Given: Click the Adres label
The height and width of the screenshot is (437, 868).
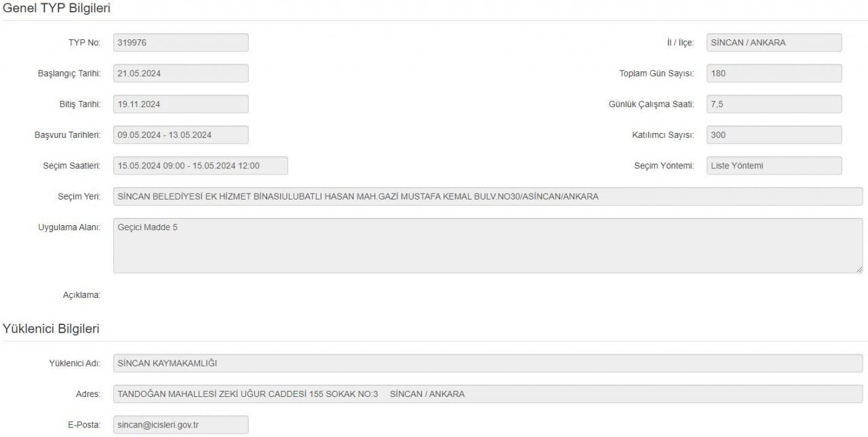Looking at the screenshot, I should (88, 394).
